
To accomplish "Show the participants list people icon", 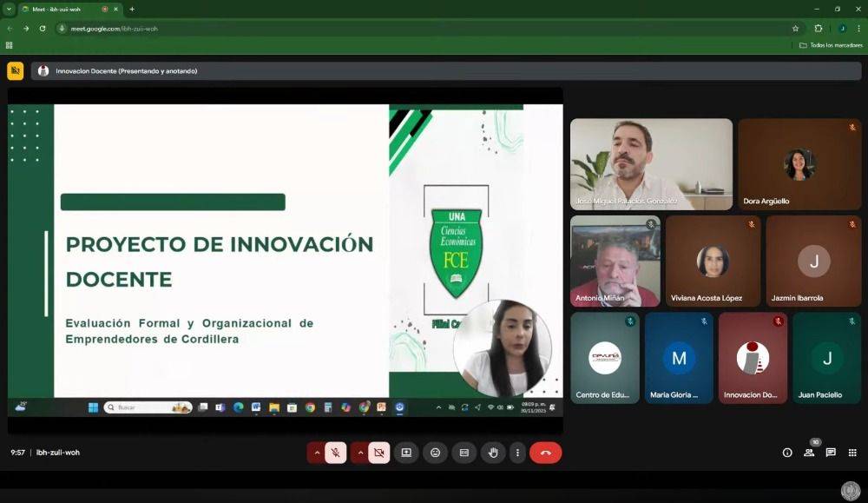I will point(809,453).
